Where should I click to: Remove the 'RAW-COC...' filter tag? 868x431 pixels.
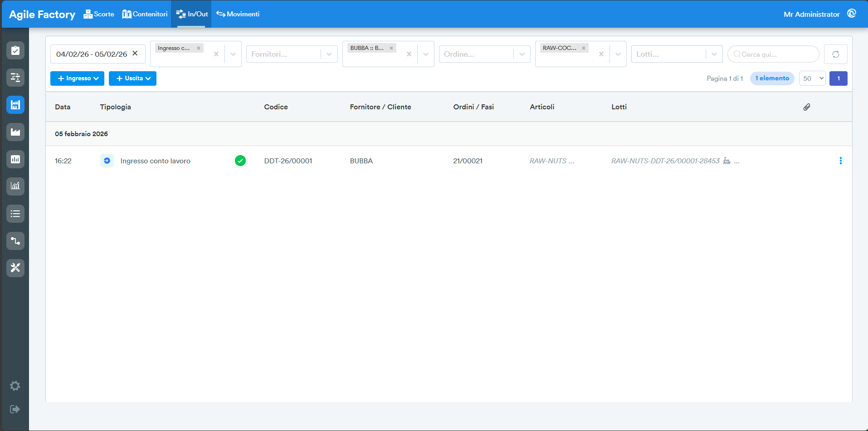(x=584, y=48)
